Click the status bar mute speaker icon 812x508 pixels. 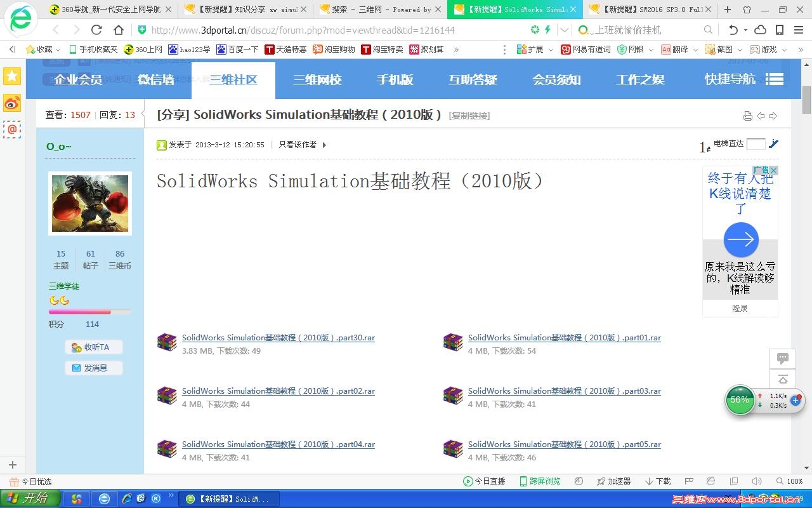(757, 481)
